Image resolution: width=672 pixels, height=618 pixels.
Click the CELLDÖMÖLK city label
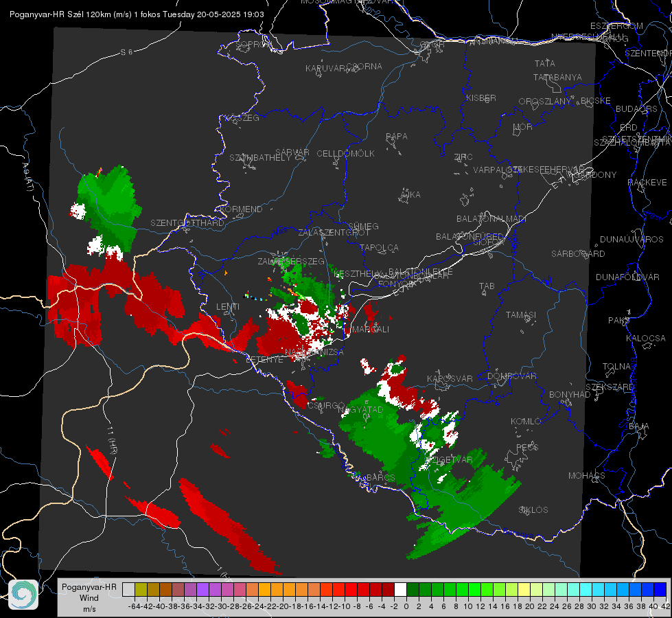click(345, 154)
